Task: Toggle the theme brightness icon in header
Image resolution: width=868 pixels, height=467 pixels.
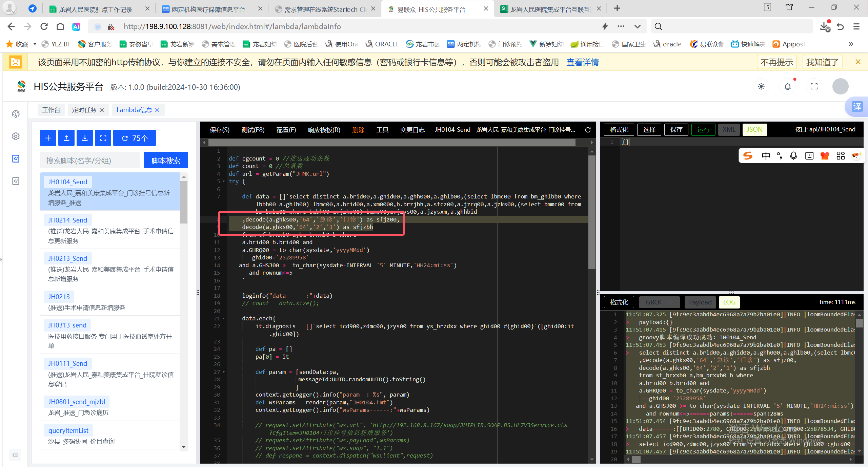Action: coord(761,87)
